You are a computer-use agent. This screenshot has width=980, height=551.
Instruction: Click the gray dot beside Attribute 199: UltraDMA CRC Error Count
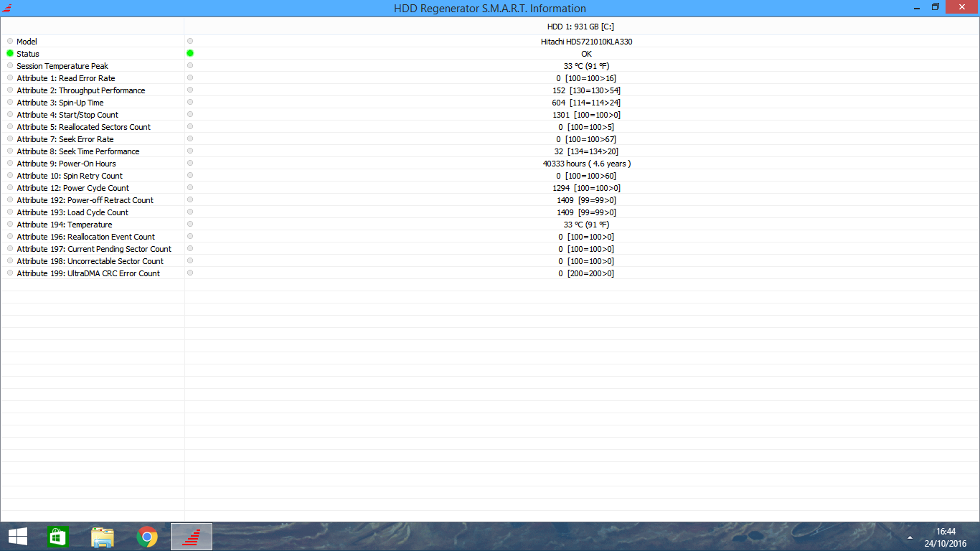pos(10,273)
